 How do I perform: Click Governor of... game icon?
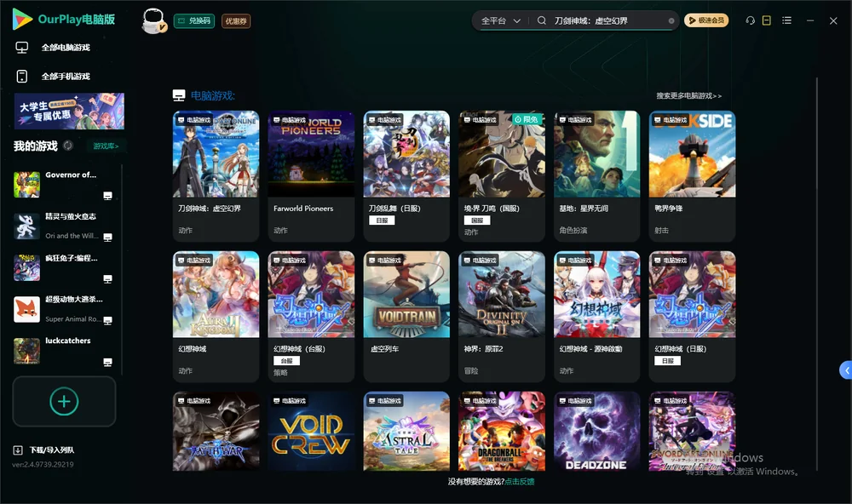26,185
